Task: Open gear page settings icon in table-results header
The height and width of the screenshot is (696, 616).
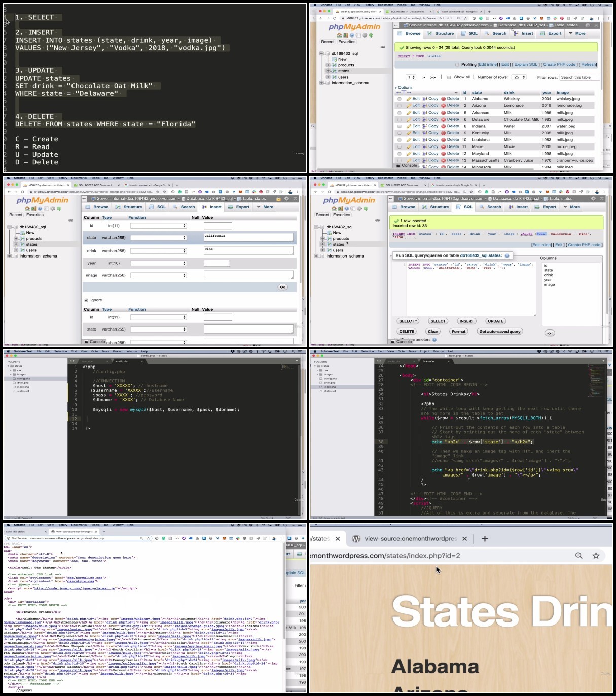Action: point(588,25)
